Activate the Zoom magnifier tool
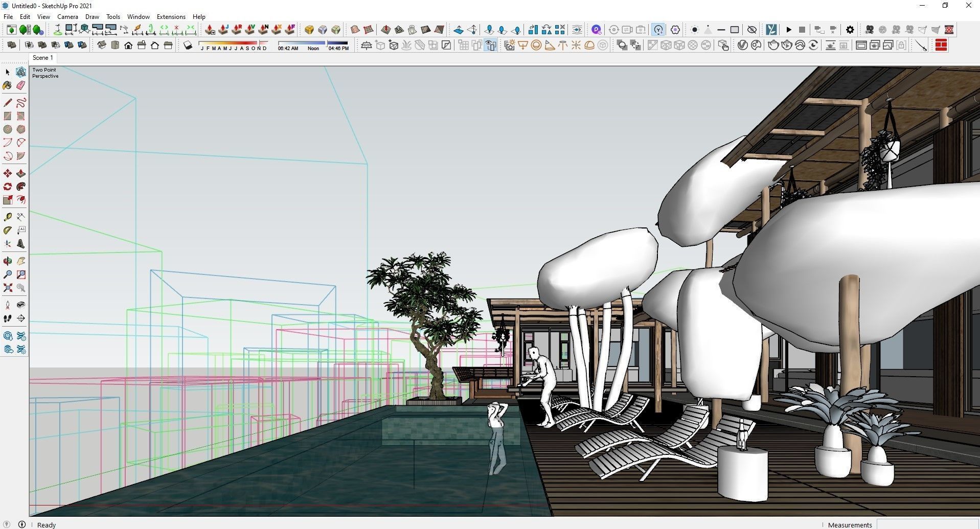This screenshot has height=529, width=980. click(8, 274)
